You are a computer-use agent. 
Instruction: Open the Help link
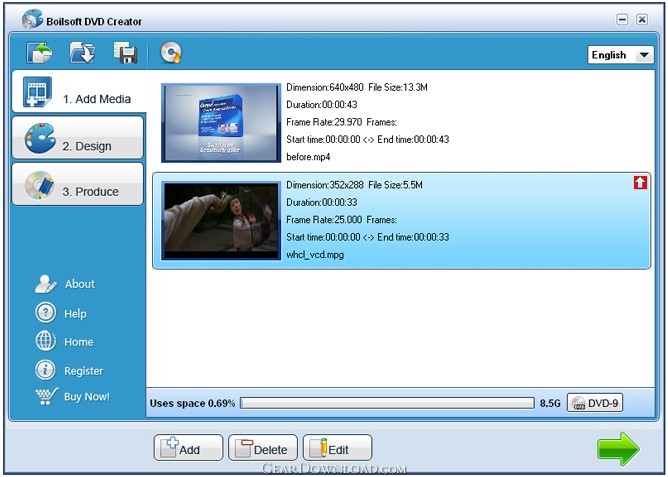pyautogui.click(x=75, y=314)
